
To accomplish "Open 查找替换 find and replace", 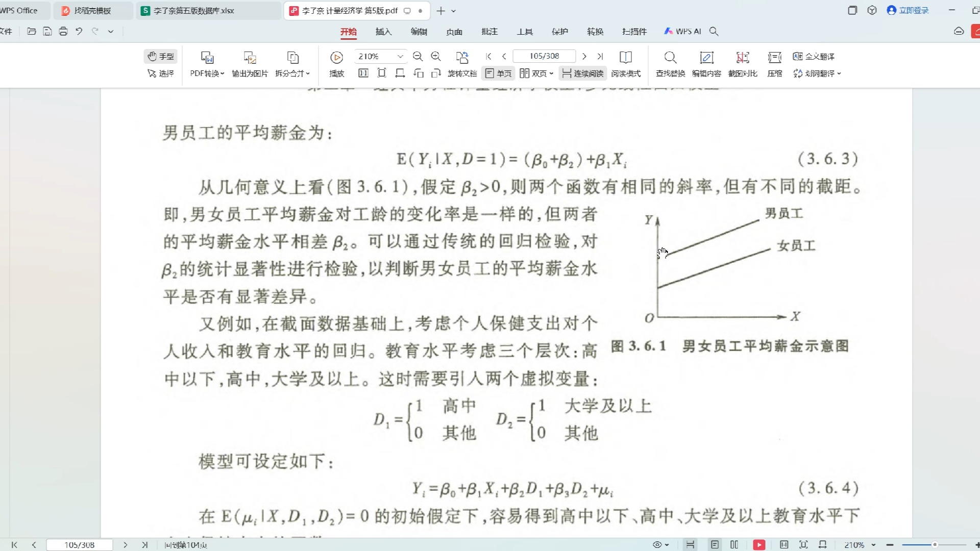I will pos(671,64).
